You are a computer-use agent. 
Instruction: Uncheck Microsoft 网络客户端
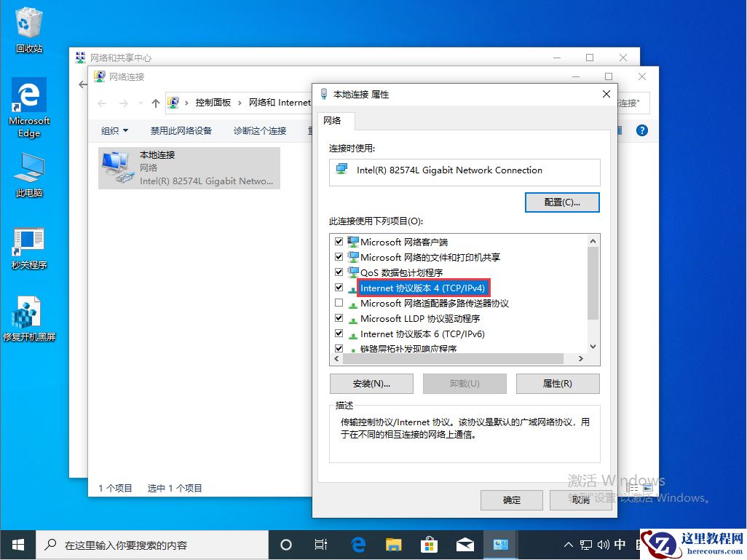point(339,241)
